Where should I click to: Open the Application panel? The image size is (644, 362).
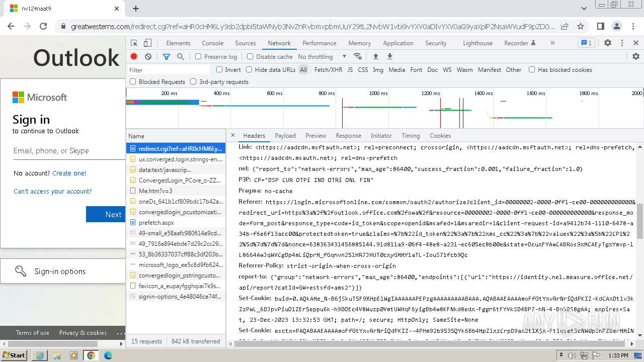[398, 43]
